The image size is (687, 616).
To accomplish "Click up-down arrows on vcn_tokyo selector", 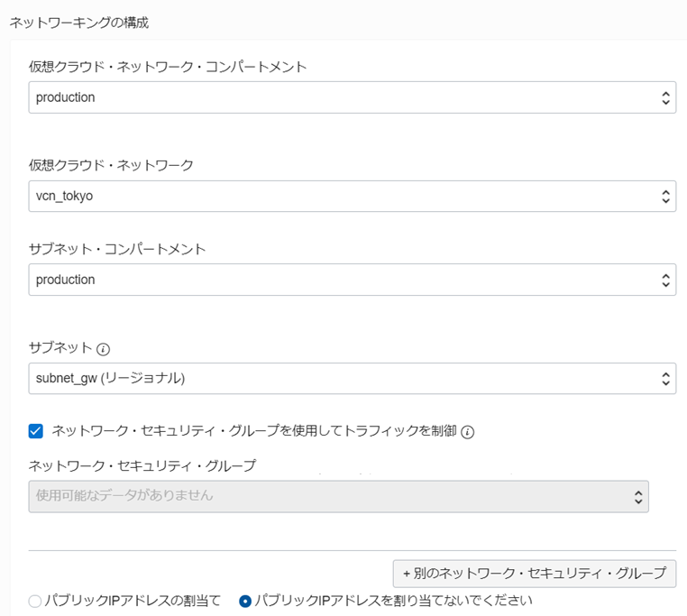I will (665, 196).
